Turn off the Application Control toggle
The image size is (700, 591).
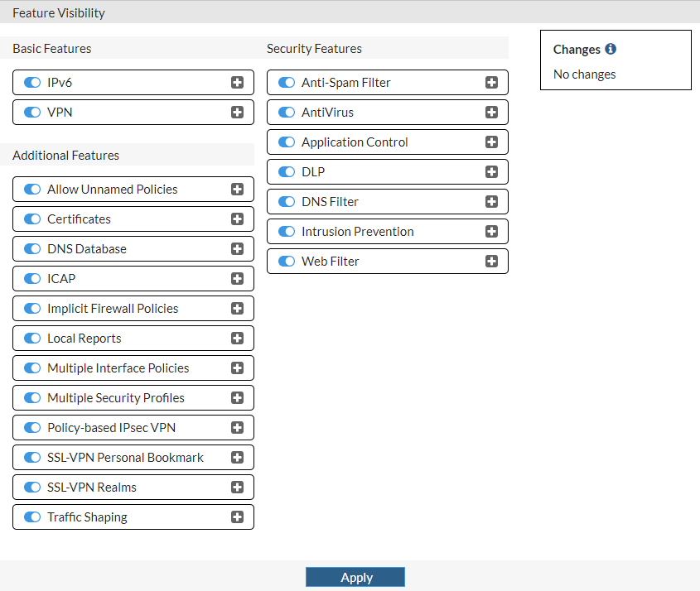click(287, 142)
